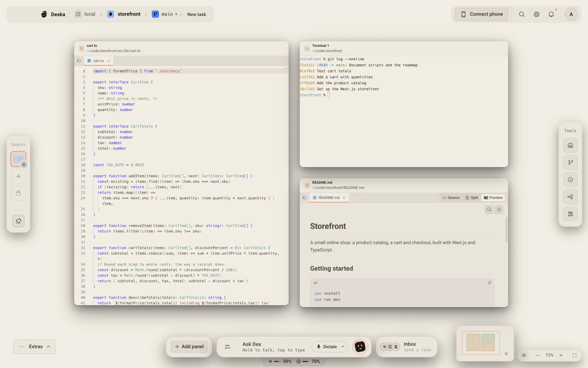Viewport: 588px width, 368px height.
Task: Open the Inbox send a task
Action: [x=406, y=347]
